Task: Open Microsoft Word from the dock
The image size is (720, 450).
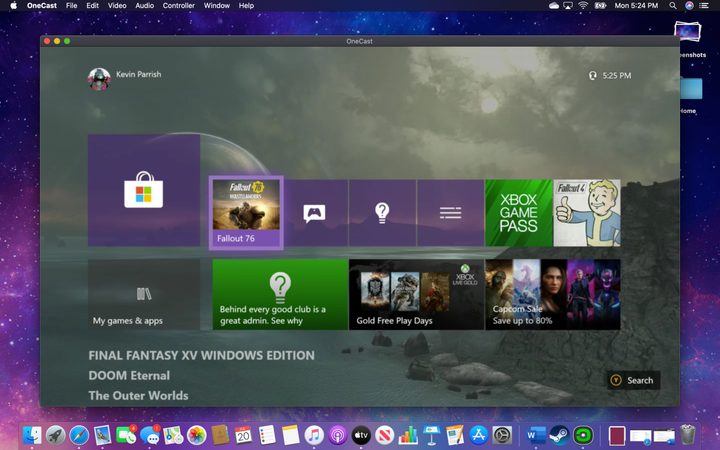Action: [536, 434]
